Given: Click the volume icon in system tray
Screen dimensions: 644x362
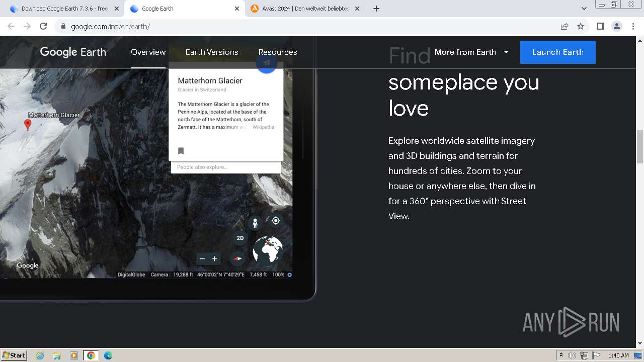Looking at the screenshot, I should coord(572,355).
